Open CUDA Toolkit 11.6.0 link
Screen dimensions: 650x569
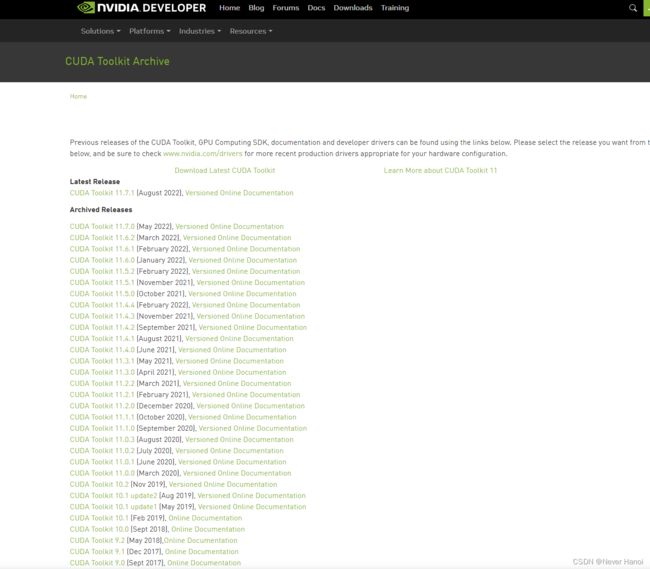102,260
